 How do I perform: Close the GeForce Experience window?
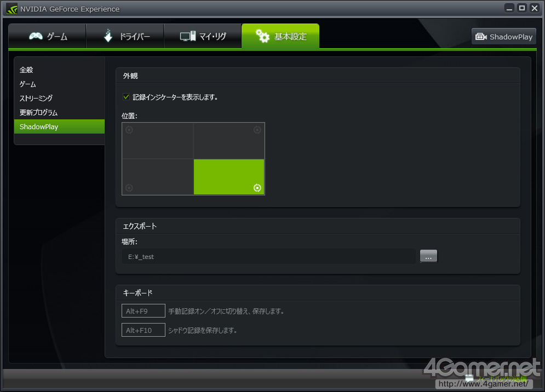[x=534, y=8]
